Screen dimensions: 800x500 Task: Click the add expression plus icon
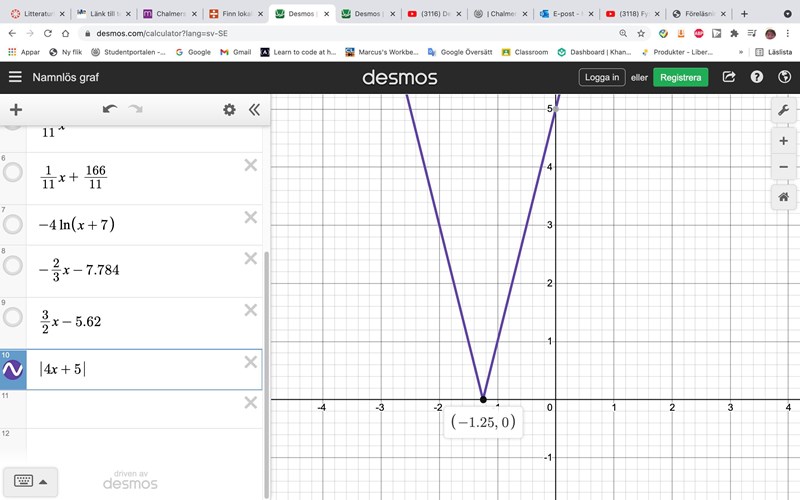coord(15,110)
